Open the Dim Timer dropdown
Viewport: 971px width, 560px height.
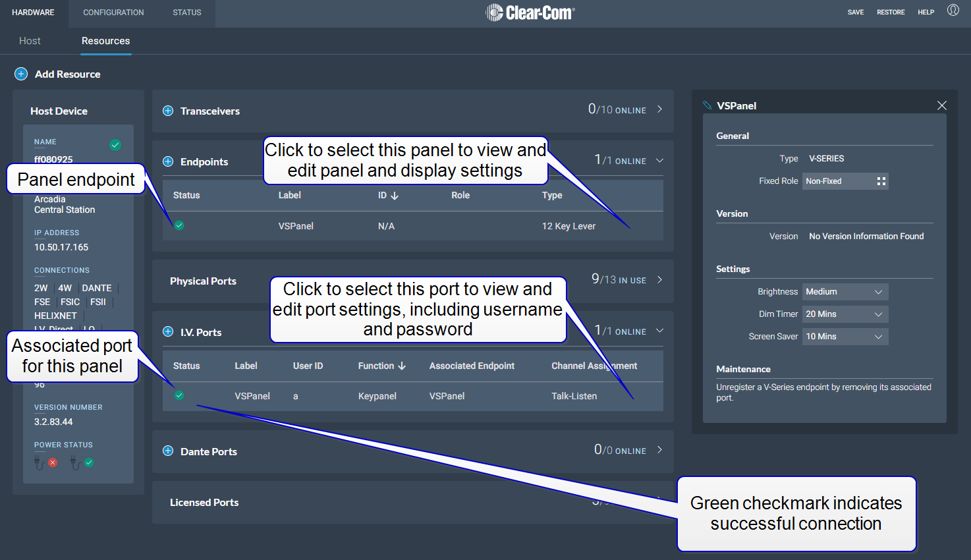845,314
